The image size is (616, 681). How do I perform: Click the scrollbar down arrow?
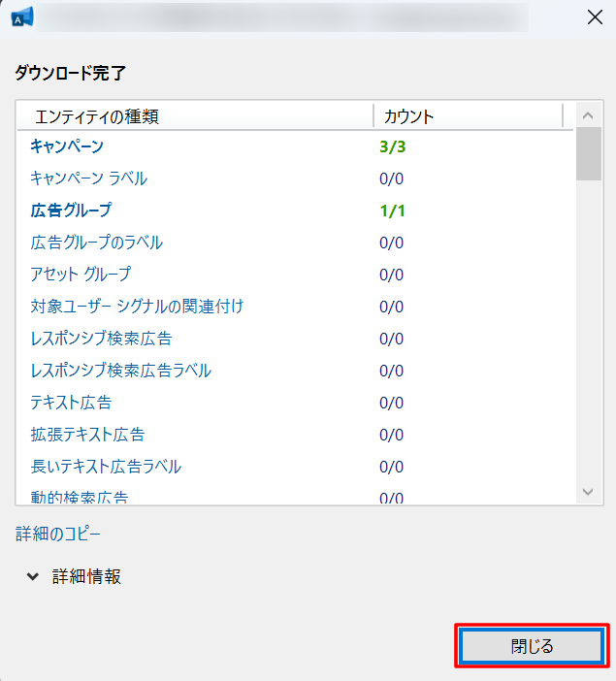586,492
